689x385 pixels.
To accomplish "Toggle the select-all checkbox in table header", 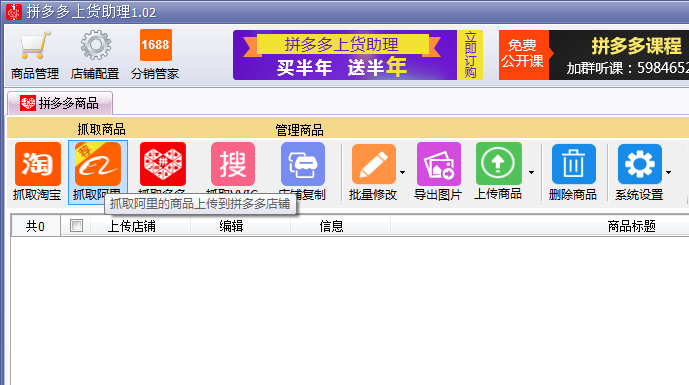I will (76, 226).
